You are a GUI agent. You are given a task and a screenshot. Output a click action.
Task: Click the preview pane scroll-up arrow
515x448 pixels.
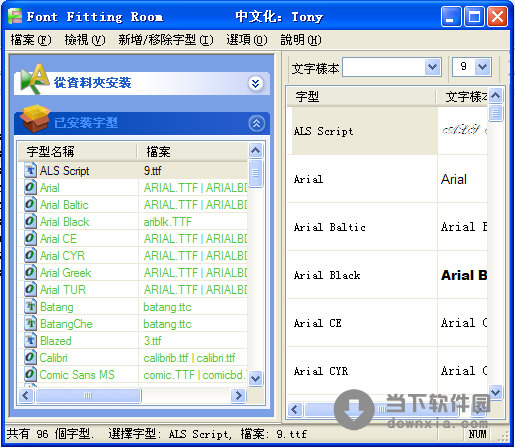coord(496,96)
